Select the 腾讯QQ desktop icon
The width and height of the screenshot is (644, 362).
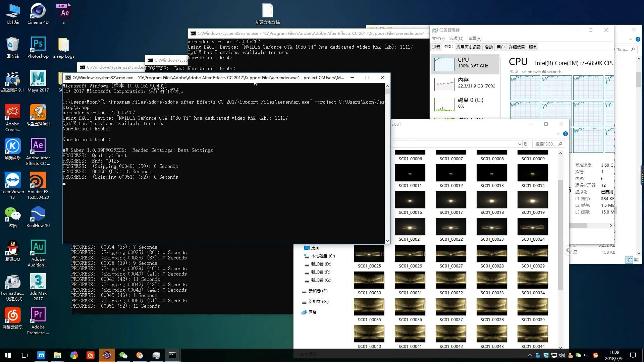click(12, 251)
